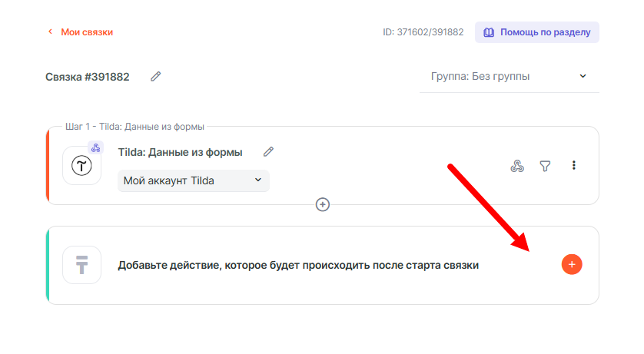Edit the Связка #391882 name with the pencil
The width and height of the screenshot is (644, 354).
coord(156,76)
